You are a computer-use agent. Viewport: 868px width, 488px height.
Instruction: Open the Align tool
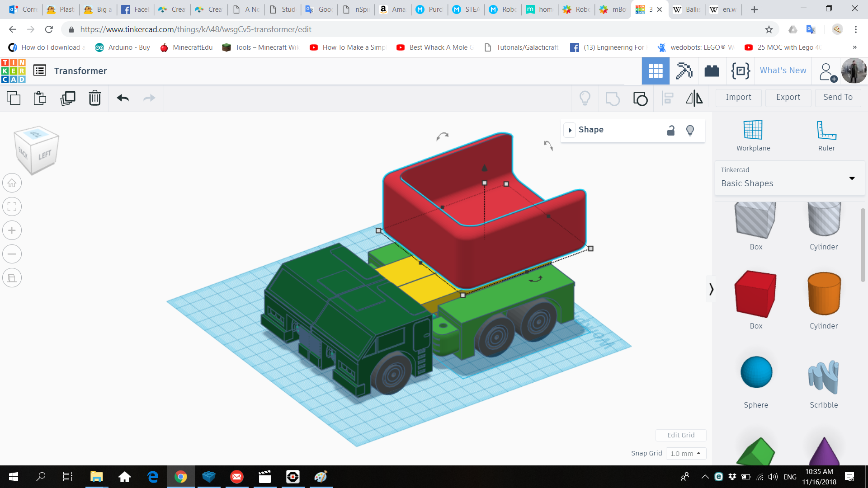667,98
